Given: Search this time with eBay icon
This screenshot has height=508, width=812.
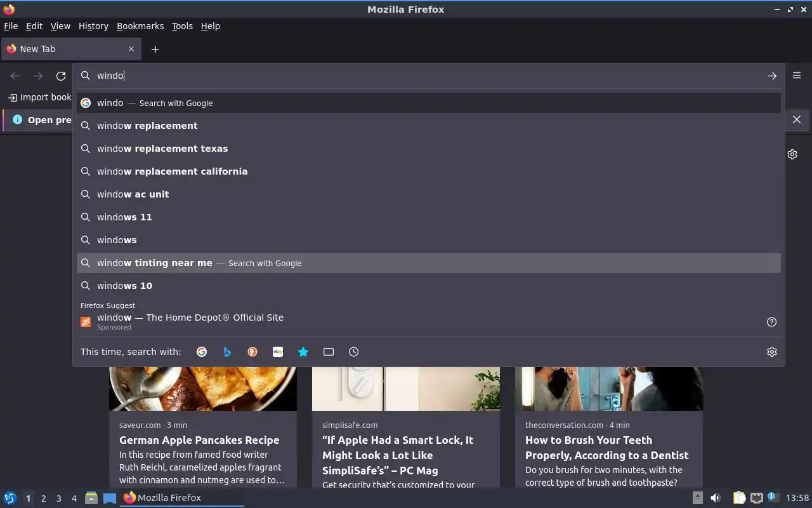Looking at the screenshot, I should click(278, 352).
